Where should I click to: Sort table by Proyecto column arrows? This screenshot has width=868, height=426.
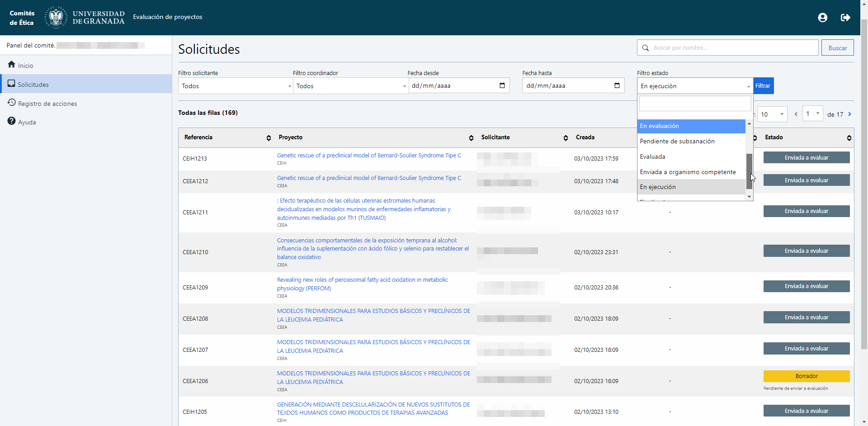(x=471, y=138)
